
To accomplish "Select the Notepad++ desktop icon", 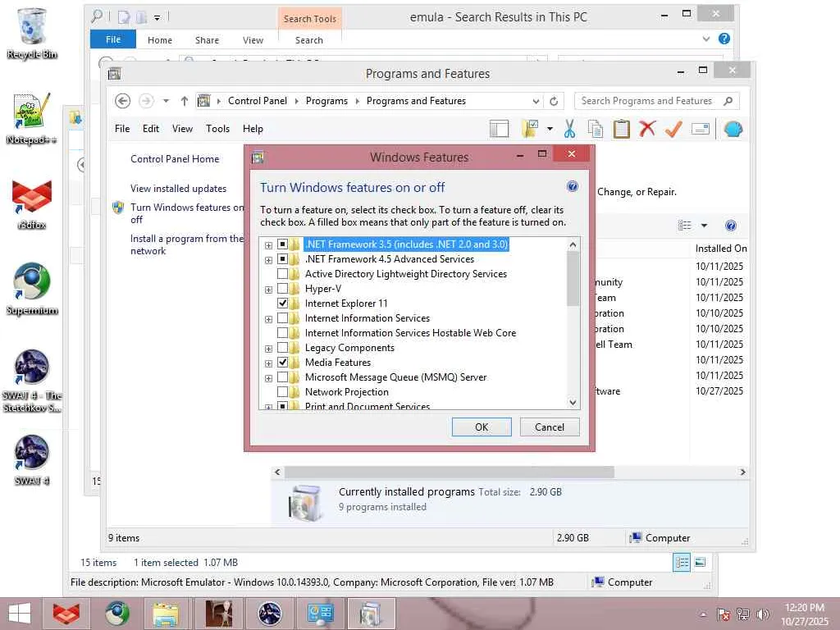I will [32, 119].
